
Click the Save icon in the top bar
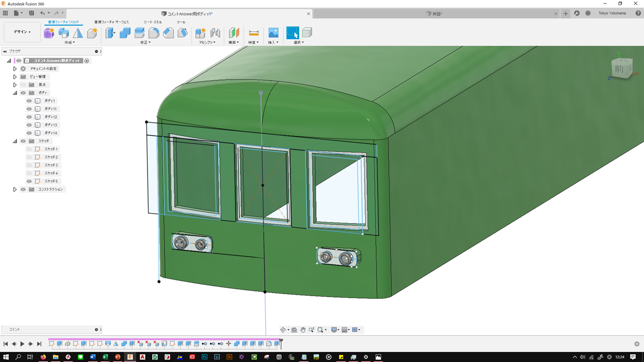coord(32,13)
